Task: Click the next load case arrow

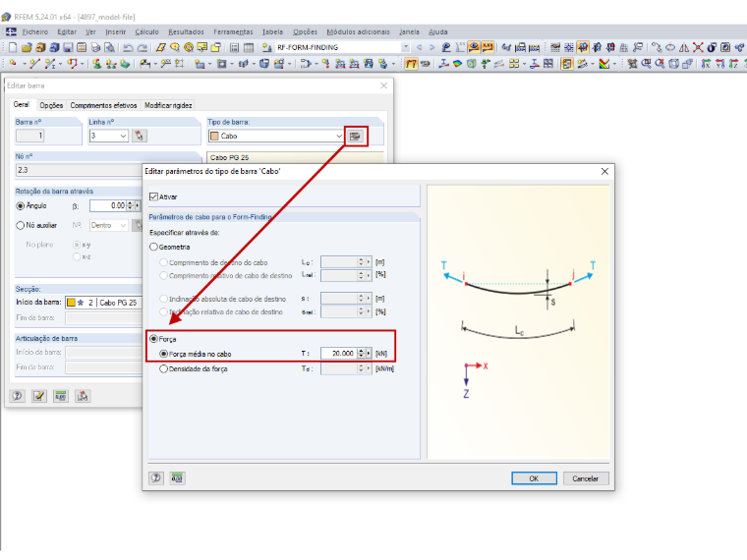Action: point(432,47)
